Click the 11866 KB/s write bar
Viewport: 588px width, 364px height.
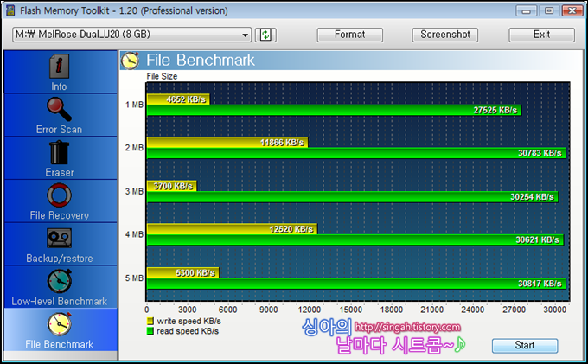click(x=227, y=143)
